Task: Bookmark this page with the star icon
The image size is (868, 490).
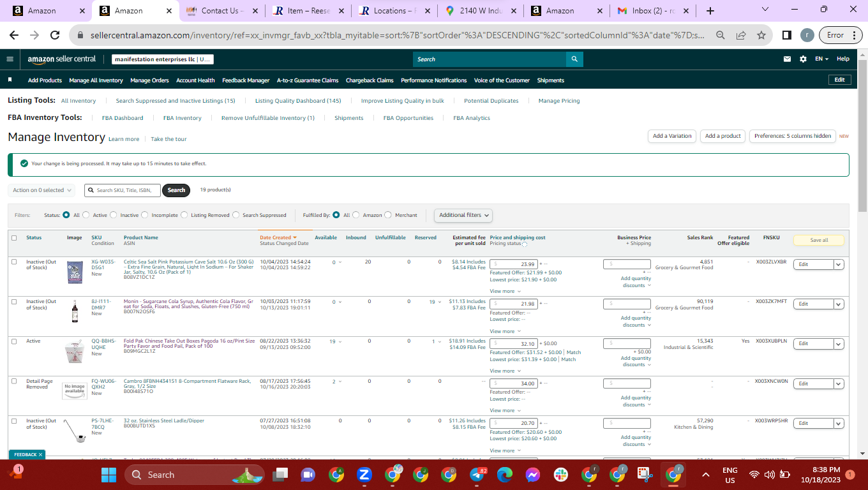Action: (x=761, y=35)
